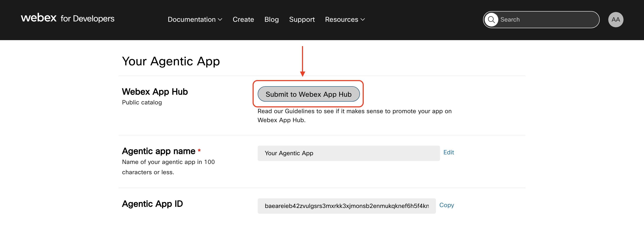Viewport: 644px width, 234px height.
Task: Open the Support page
Action: [302, 19]
